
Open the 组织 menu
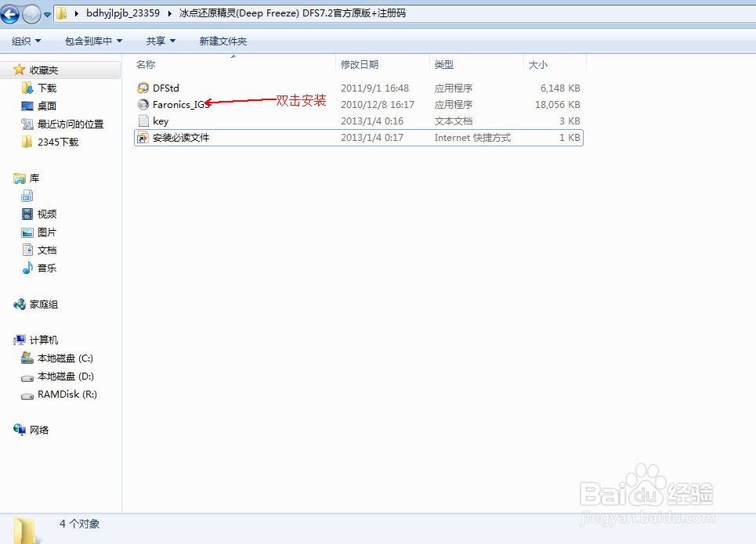[26, 41]
